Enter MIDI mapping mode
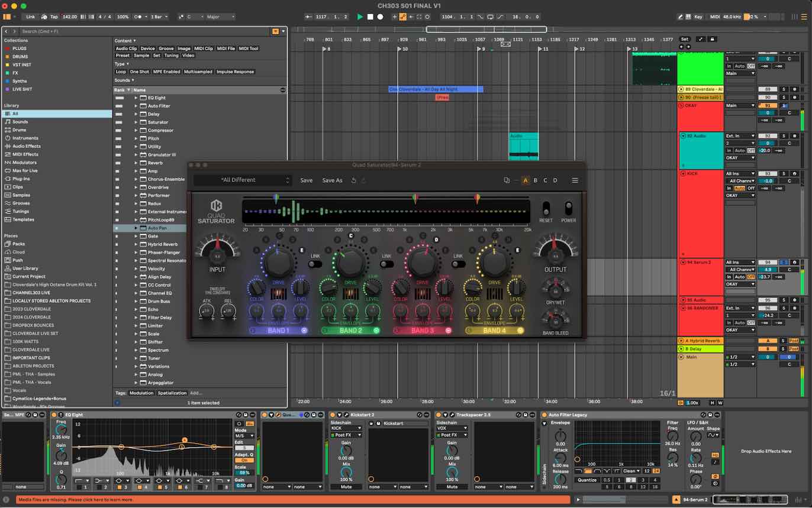 714,17
